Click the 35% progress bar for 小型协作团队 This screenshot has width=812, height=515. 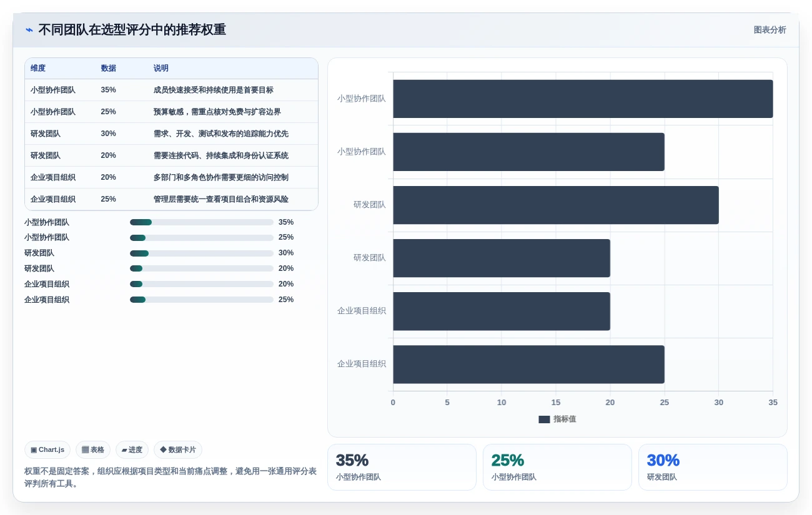point(202,222)
